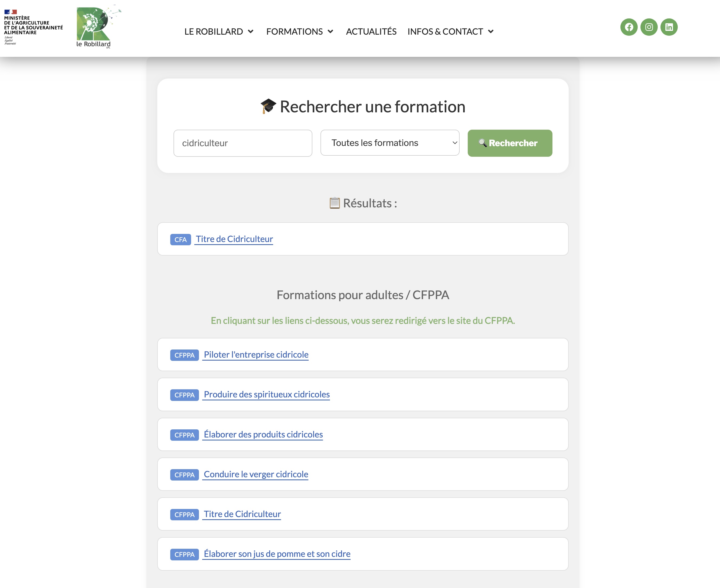Click the CFA badge in results
This screenshot has width=720, height=588.
click(181, 240)
